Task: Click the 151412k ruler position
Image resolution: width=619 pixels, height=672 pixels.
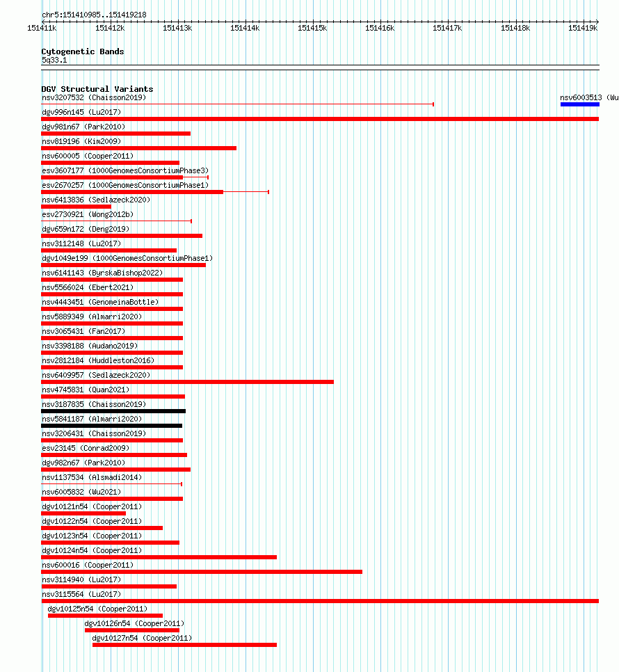Action: [x=110, y=28]
